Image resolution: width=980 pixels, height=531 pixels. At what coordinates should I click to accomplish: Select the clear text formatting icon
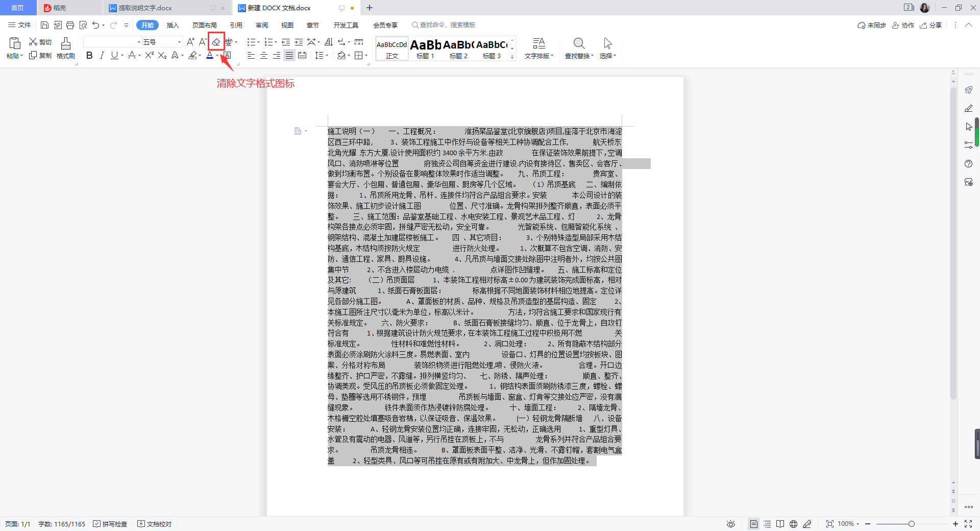click(216, 42)
